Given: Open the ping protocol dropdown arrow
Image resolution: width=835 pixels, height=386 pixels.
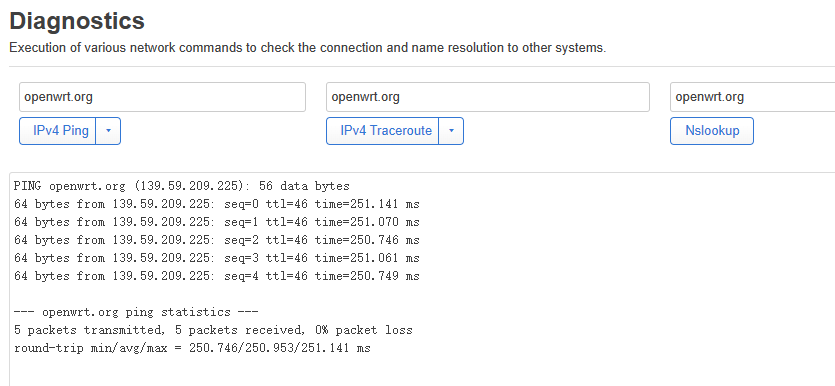Looking at the screenshot, I should click(x=109, y=131).
